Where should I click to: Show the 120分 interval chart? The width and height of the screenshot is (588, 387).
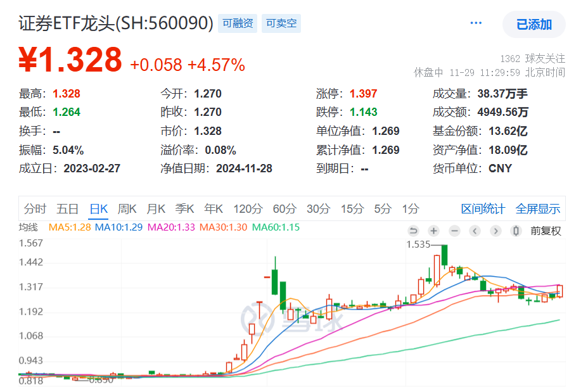(x=248, y=208)
